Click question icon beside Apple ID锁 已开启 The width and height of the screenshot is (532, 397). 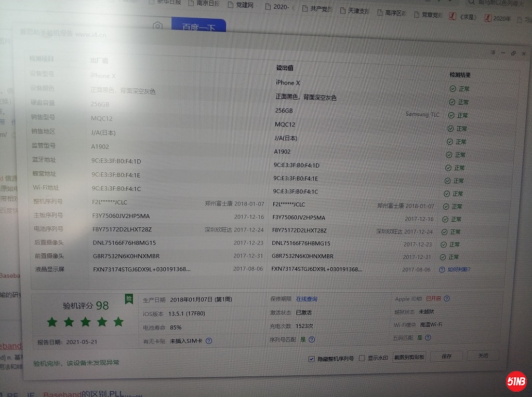447,299
